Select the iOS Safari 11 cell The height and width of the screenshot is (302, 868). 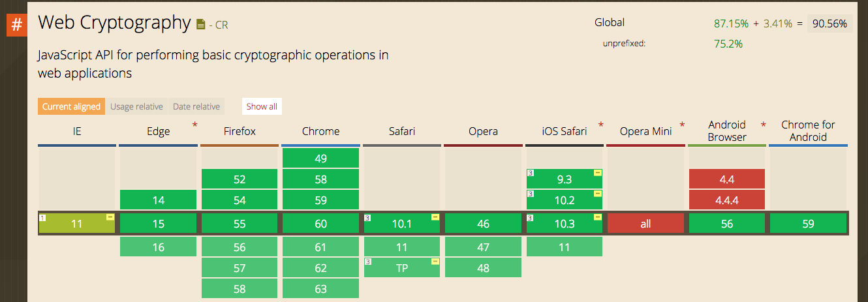[565, 247]
